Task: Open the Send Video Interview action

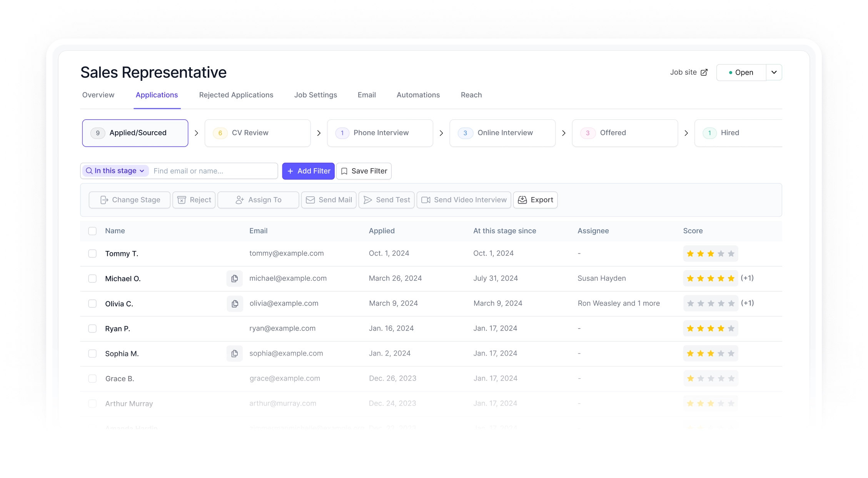Action: coord(463,200)
